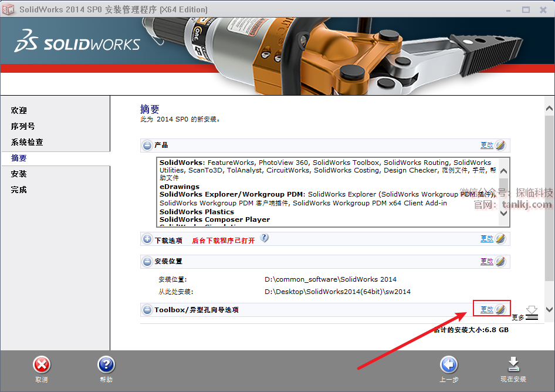Click the 更改 link for 产品
The height and width of the screenshot is (392, 555).
(487, 145)
